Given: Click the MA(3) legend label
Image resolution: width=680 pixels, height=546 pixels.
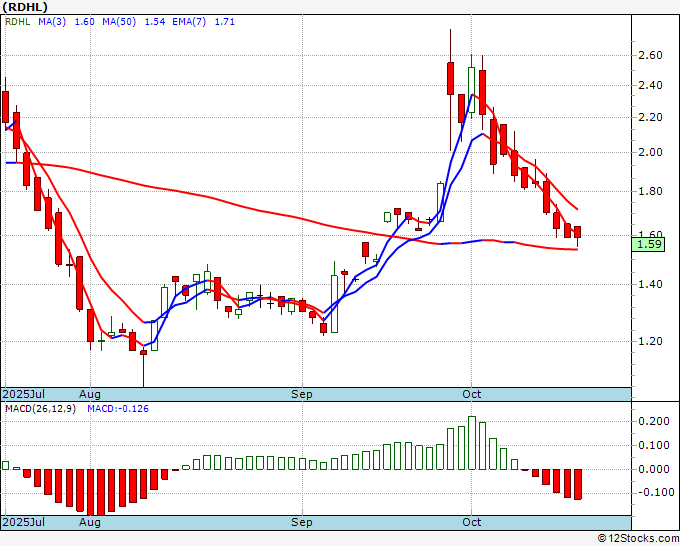Looking at the screenshot, I should (x=52, y=22).
